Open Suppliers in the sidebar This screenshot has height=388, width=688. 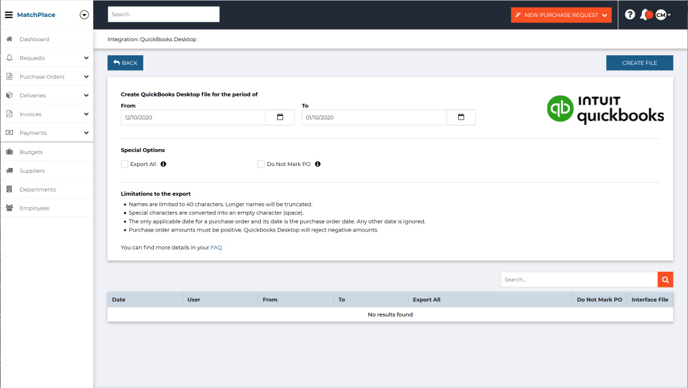pyautogui.click(x=32, y=171)
